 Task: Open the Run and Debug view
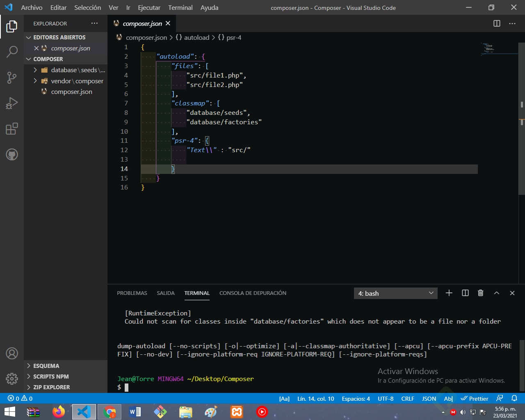(x=12, y=103)
